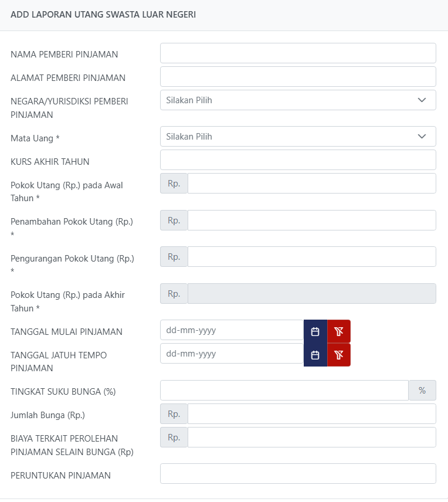Click the Tanggal Jatuh Tempo date field
The height and width of the screenshot is (502, 448).
[x=232, y=354]
